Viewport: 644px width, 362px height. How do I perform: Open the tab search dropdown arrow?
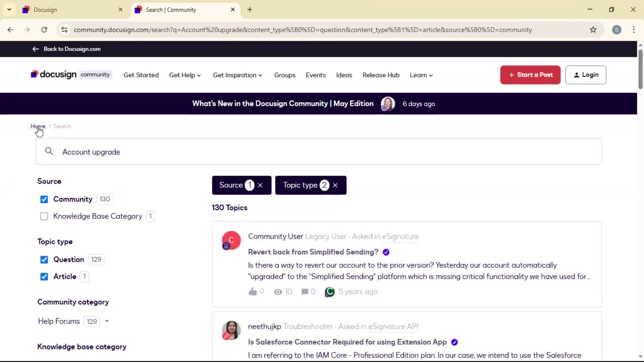point(9,10)
